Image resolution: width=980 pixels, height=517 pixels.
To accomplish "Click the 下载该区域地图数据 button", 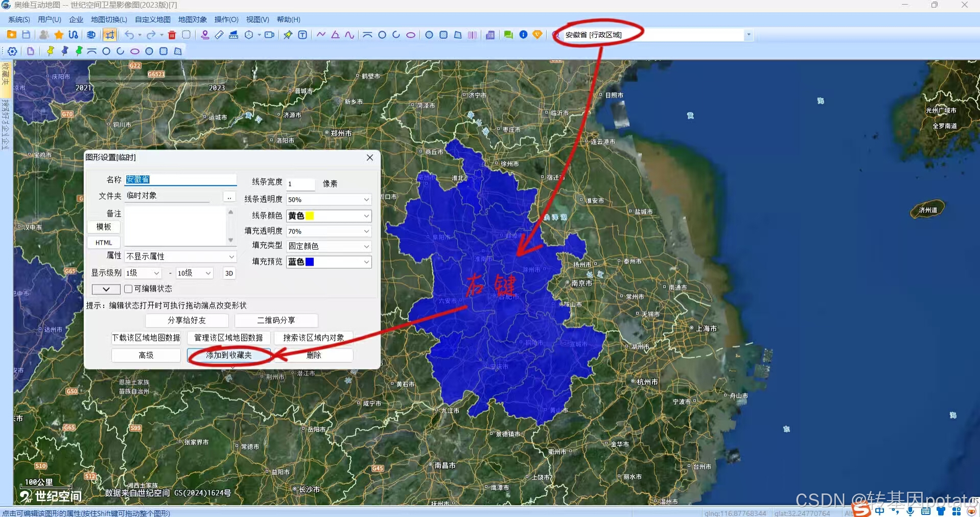I will point(146,338).
